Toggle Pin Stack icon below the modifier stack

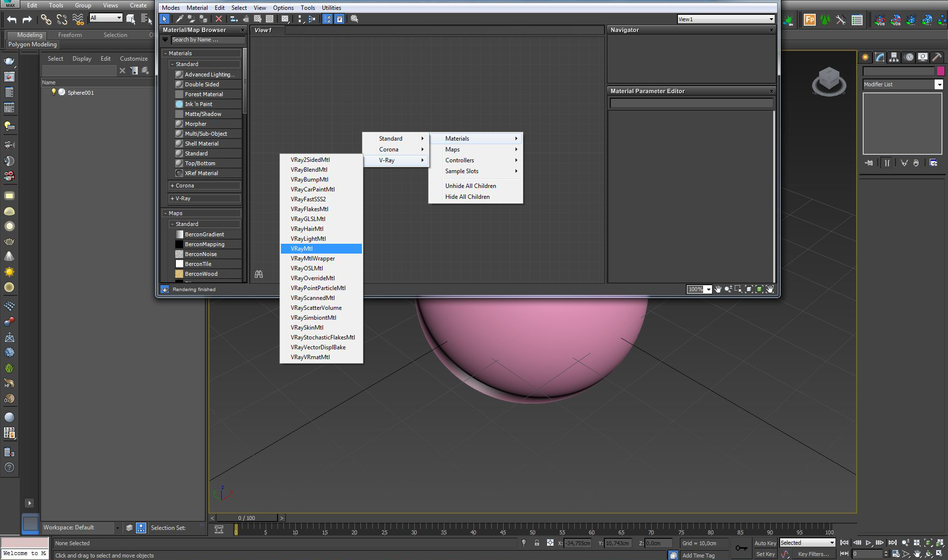click(869, 163)
